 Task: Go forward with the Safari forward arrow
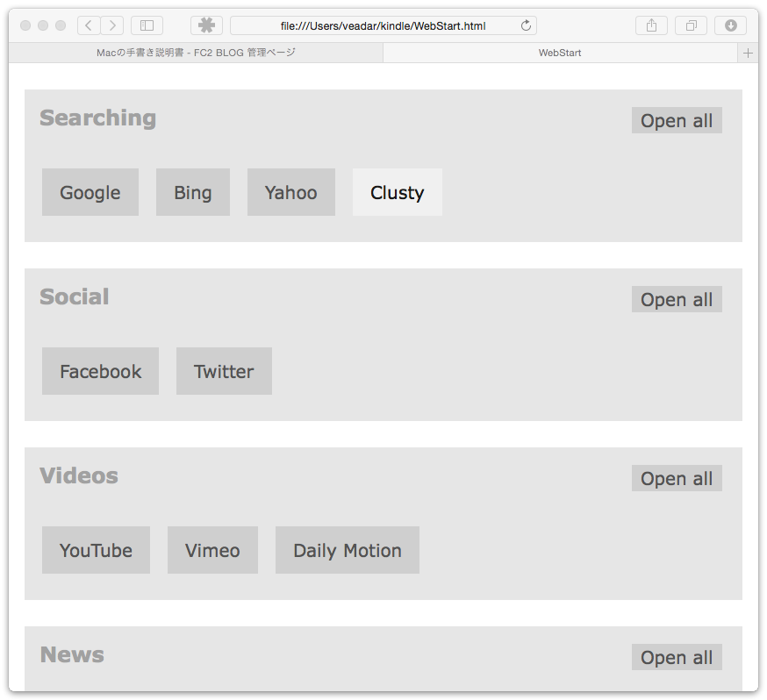(112, 25)
